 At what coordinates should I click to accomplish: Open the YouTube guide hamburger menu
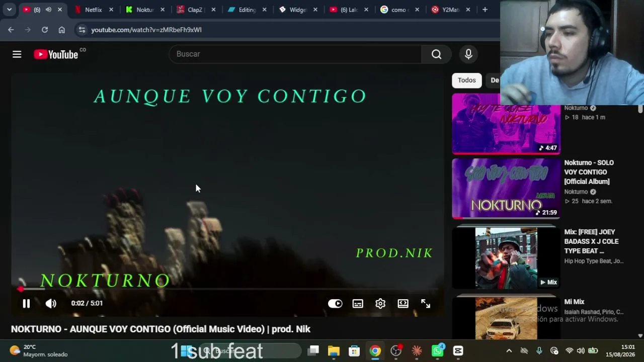click(x=17, y=54)
